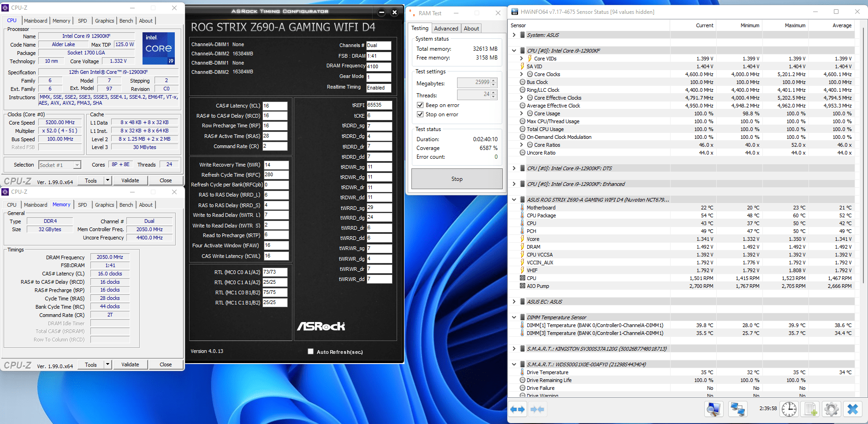Increase Threads value with stepper arrow
Screen dimensions: 868x424
pos(493,92)
